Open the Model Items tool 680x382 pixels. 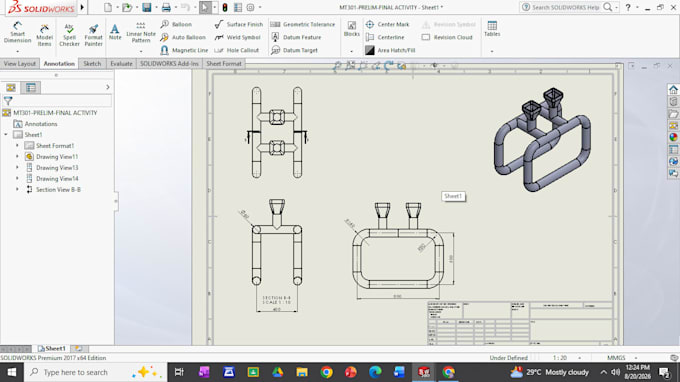[44, 35]
